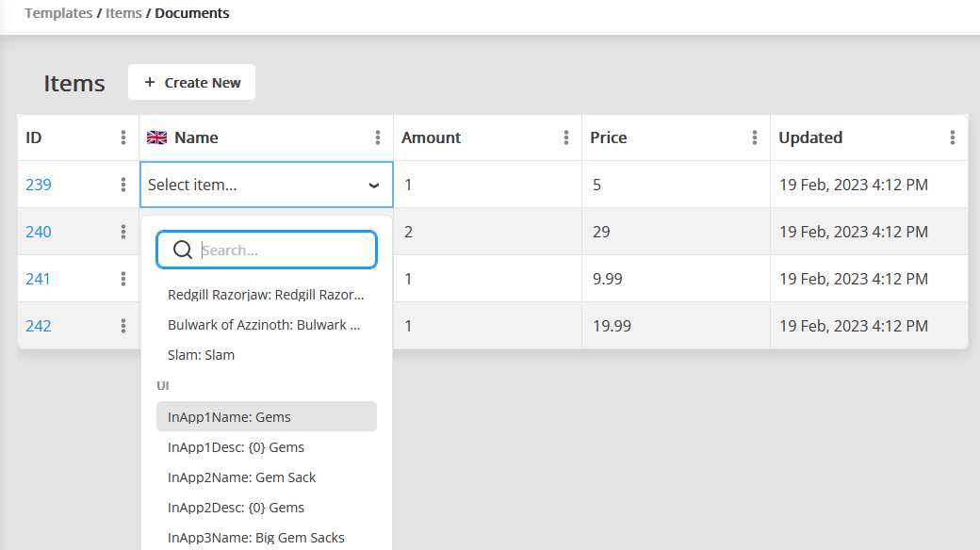Image resolution: width=980 pixels, height=550 pixels.
Task: Open Amount column options menu
Action: click(566, 137)
